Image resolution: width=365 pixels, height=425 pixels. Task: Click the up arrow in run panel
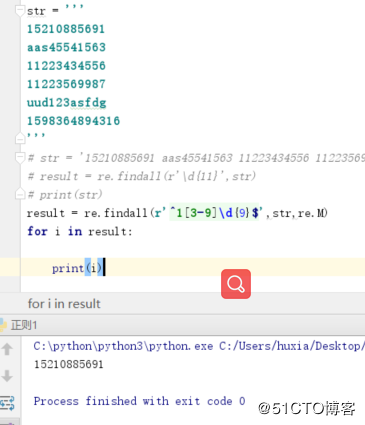tap(7, 349)
